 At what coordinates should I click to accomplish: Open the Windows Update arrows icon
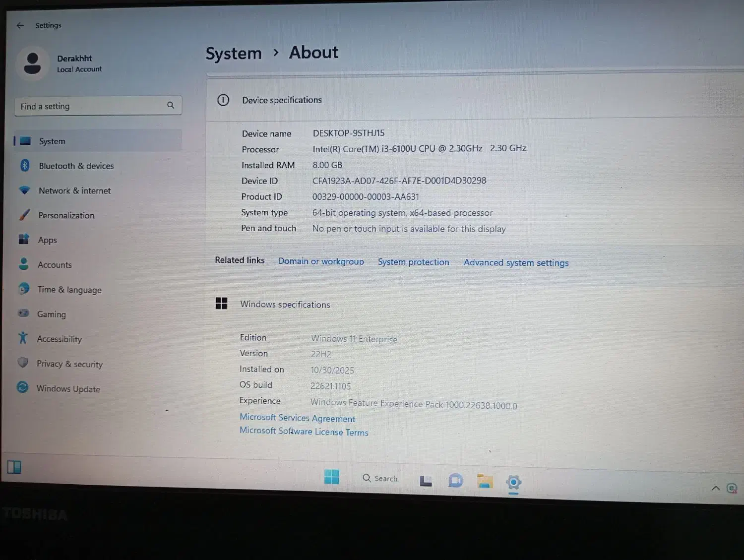tap(22, 387)
